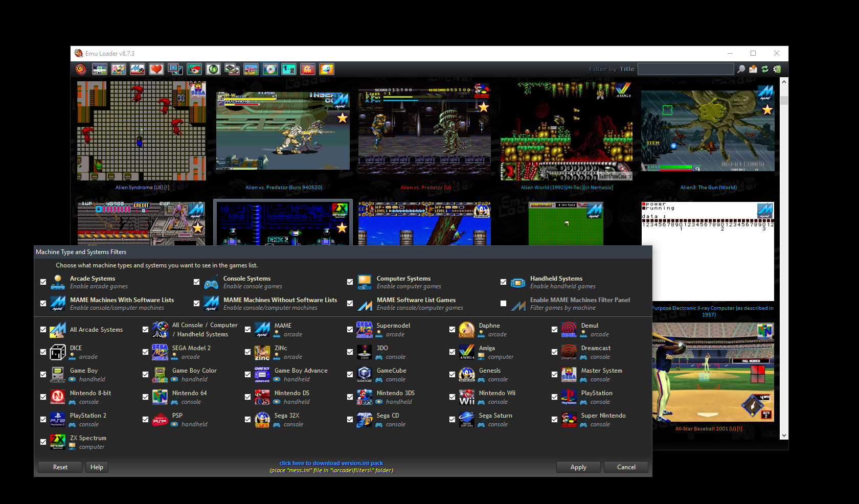Screen dimensions: 859x504
Task: Click the joystick icon beside search
Action: coord(753,69)
